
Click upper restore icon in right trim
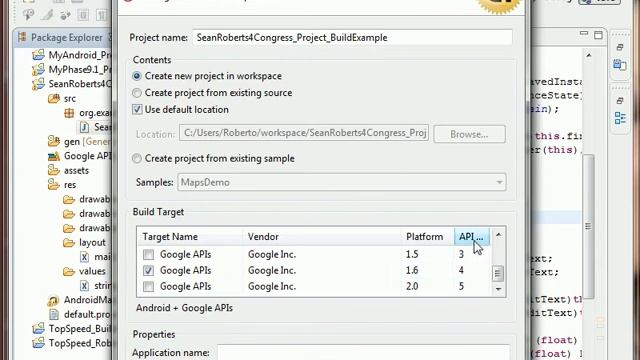click(x=620, y=47)
